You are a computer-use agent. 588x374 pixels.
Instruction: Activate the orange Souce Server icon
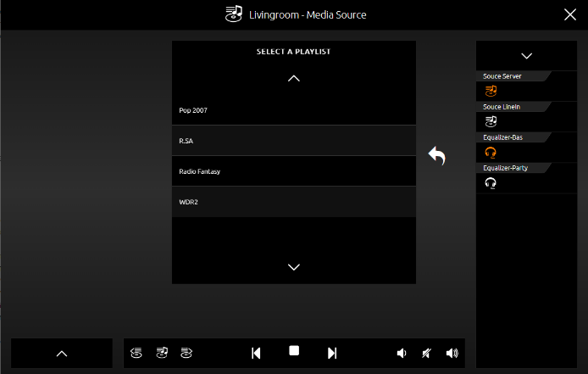pyautogui.click(x=491, y=91)
